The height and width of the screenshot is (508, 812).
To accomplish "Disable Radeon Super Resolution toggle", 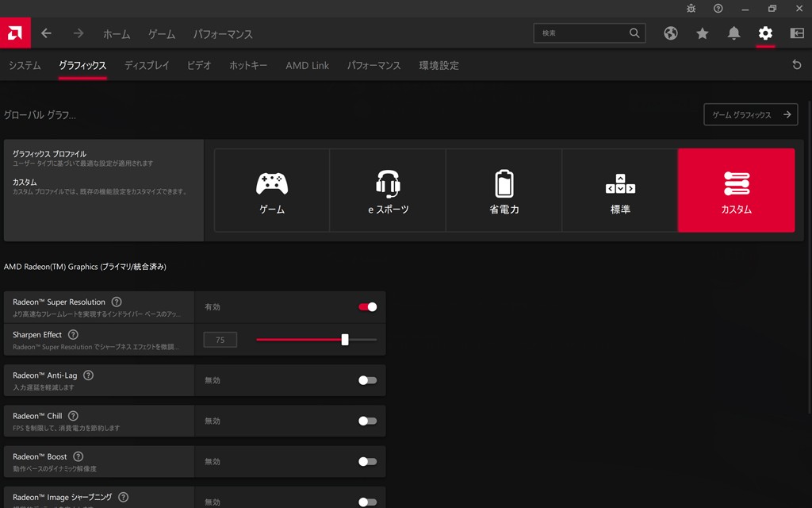I will tap(367, 307).
